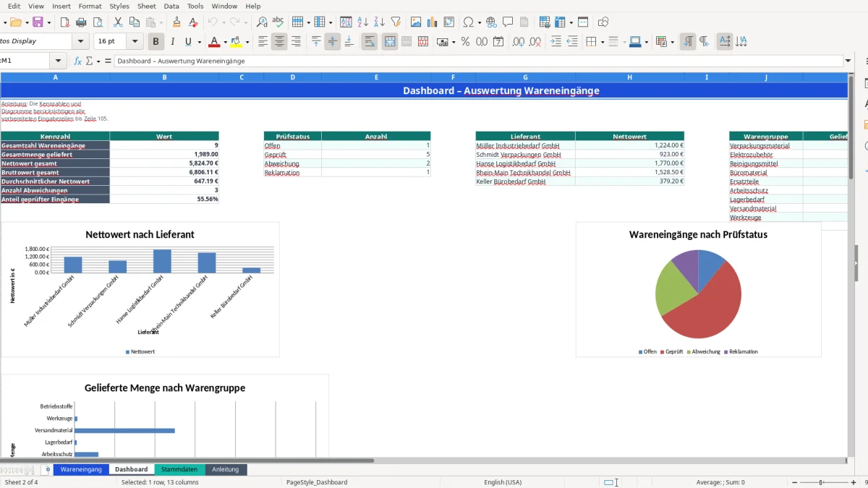Screen dimensions: 868x488
Task: Increase indent
Action: tap(556, 42)
